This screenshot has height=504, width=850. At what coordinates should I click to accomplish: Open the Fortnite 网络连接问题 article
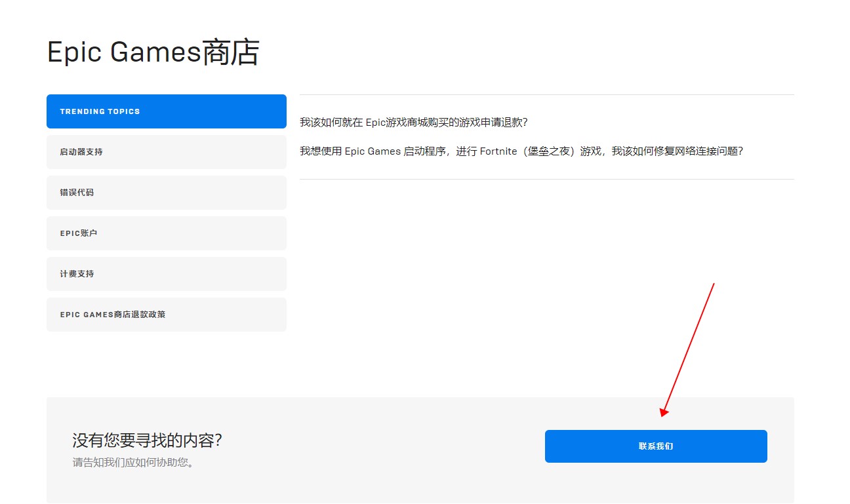click(x=521, y=151)
